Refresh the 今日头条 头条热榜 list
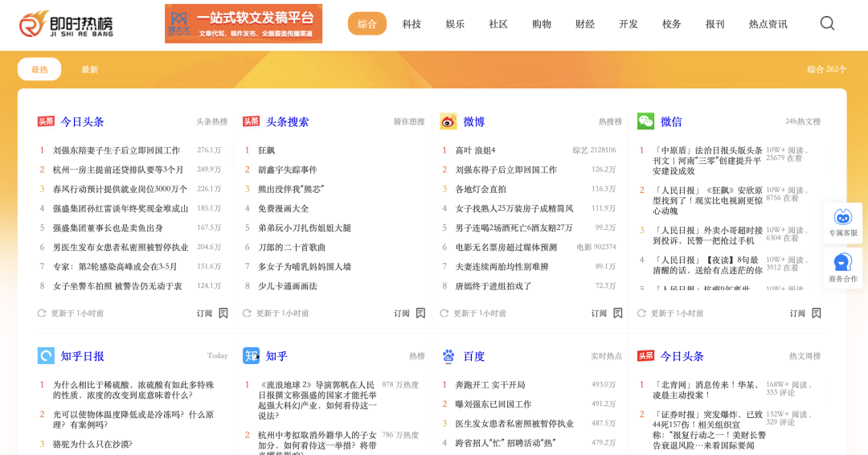This screenshot has height=455, width=868. 42,314
